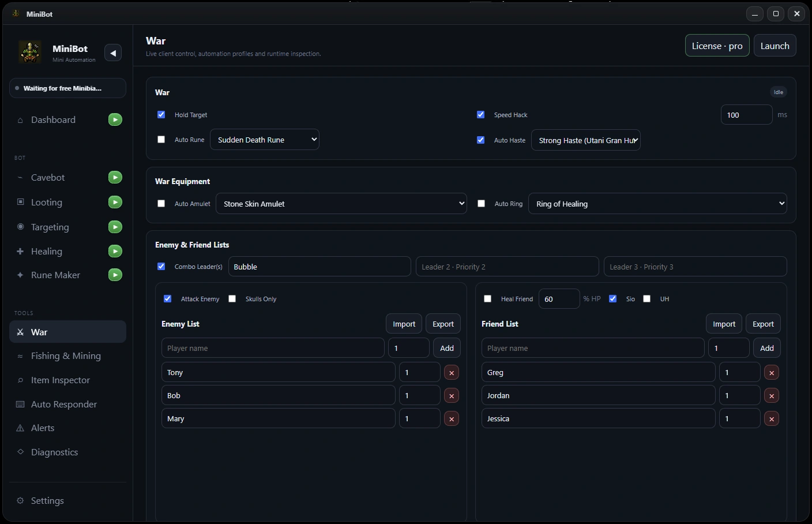Click the Targeting circle icon
The height and width of the screenshot is (524, 812).
(20, 227)
